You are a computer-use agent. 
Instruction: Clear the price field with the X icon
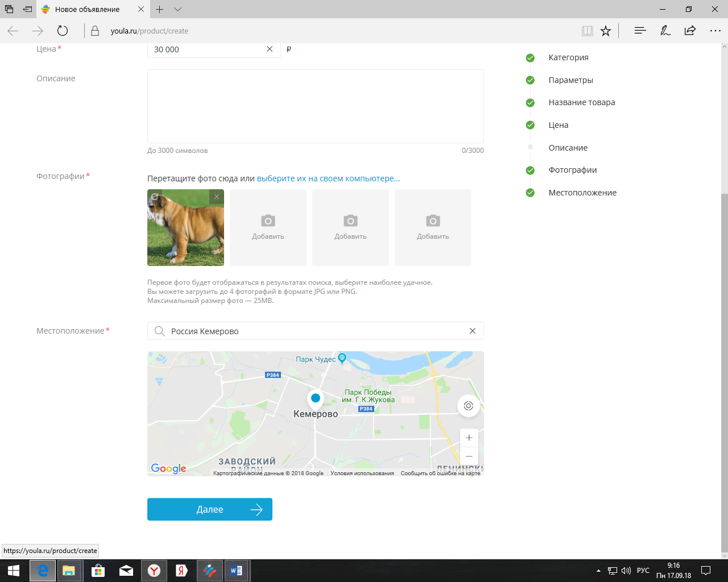click(270, 49)
